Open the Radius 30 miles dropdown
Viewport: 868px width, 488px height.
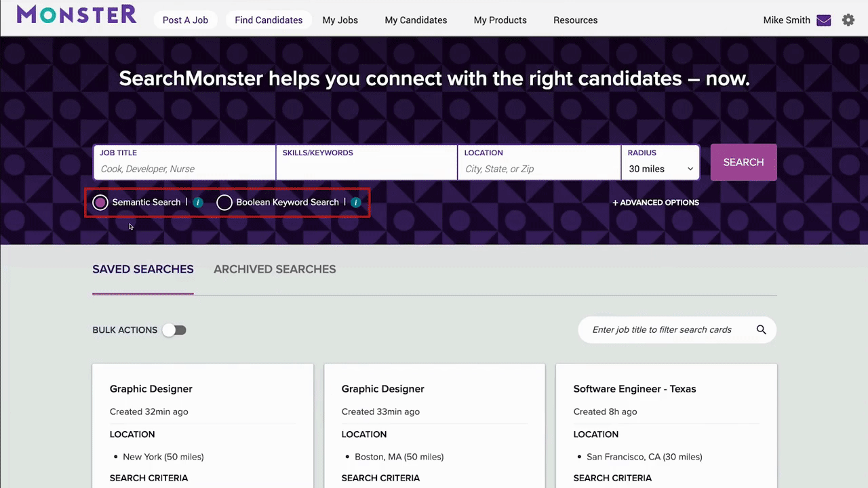tap(660, 163)
